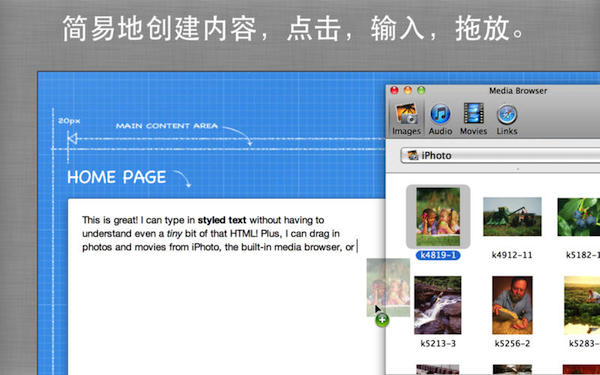This screenshot has width=600, height=375.
Task: Open the iPhoto source dropdown
Action: [500, 156]
